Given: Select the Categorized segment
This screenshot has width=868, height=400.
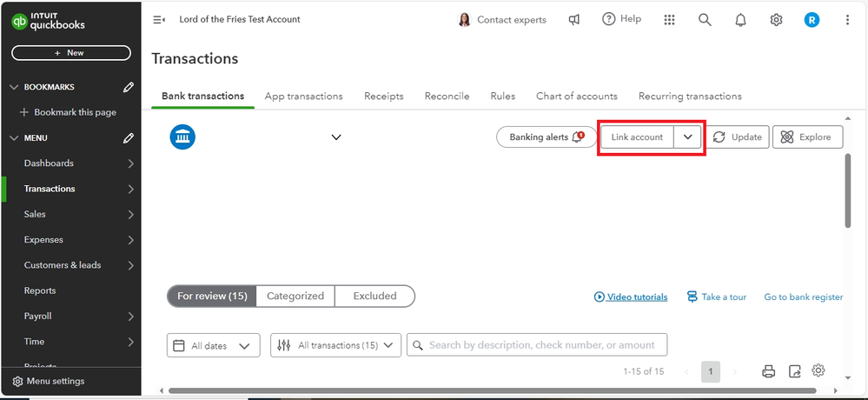Looking at the screenshot, I should 295,296.
